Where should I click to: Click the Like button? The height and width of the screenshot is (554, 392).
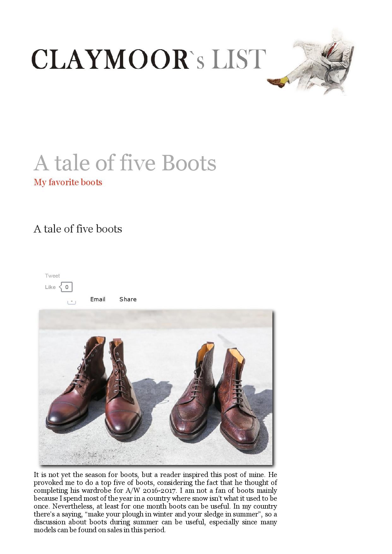point(50,287)
